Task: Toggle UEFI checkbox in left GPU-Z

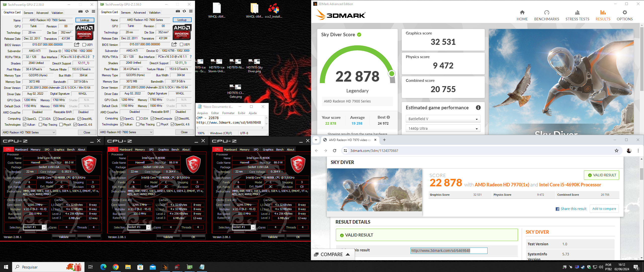Action: (x=84, y=45)
